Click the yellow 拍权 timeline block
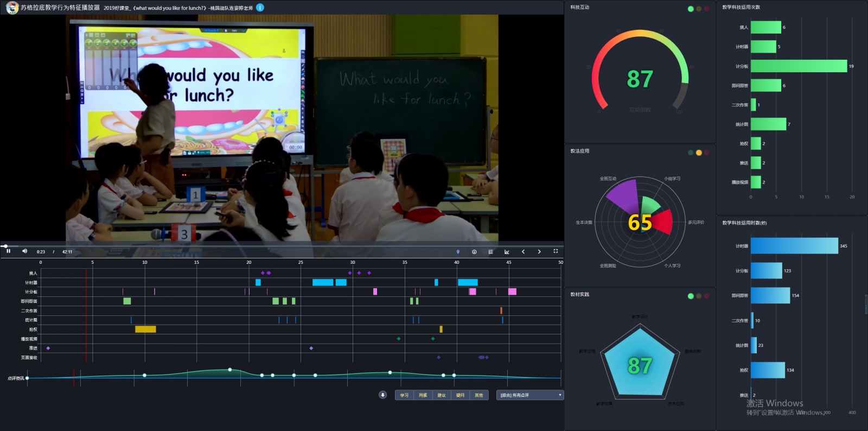 point(145,329)
